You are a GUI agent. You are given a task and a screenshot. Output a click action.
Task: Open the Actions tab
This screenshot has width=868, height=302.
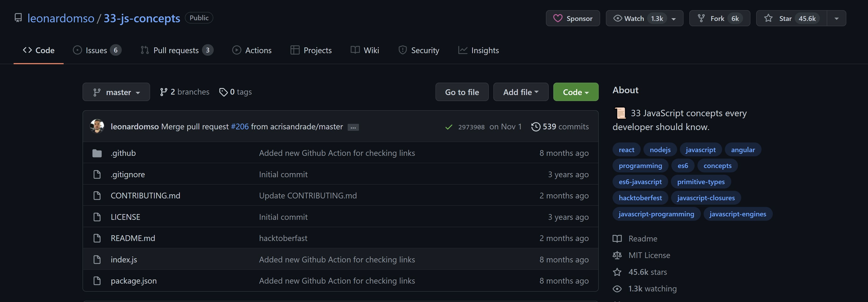[252, 50]
